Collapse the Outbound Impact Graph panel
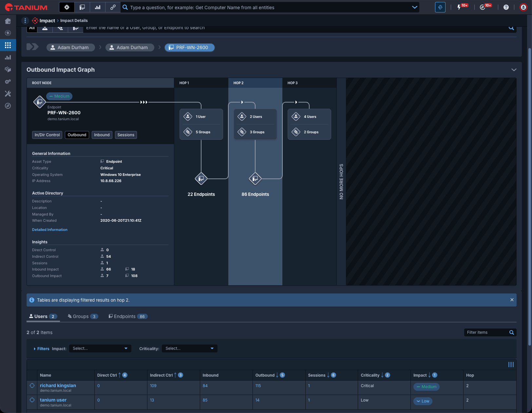 click(x=514, y=70)
